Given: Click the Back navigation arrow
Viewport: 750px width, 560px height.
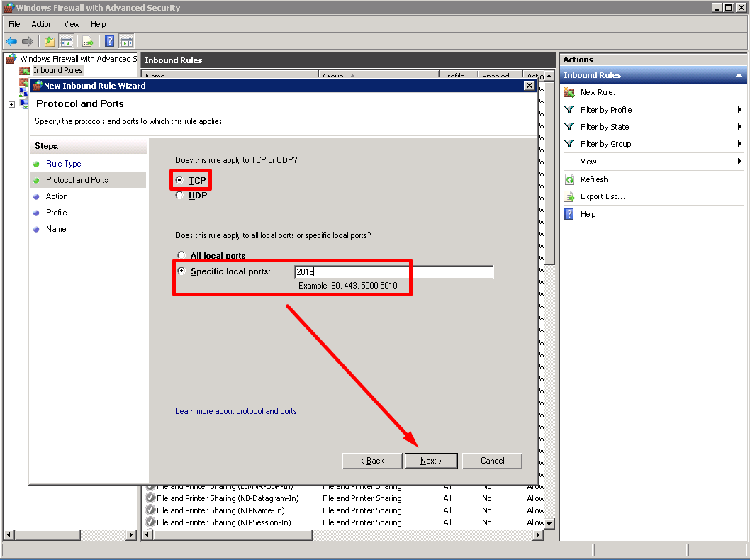Looking at the screenshot, I should click(x=12, y=41).
